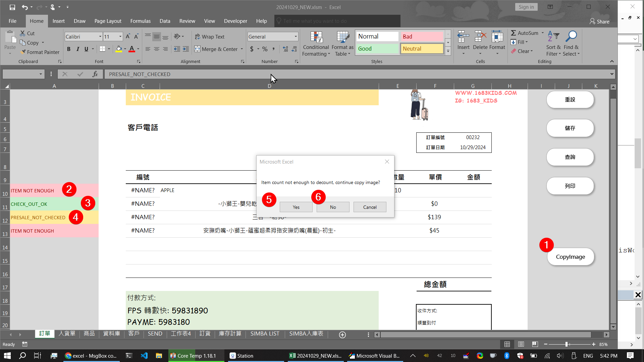Open the Format as Table icon

pos(342,38)
